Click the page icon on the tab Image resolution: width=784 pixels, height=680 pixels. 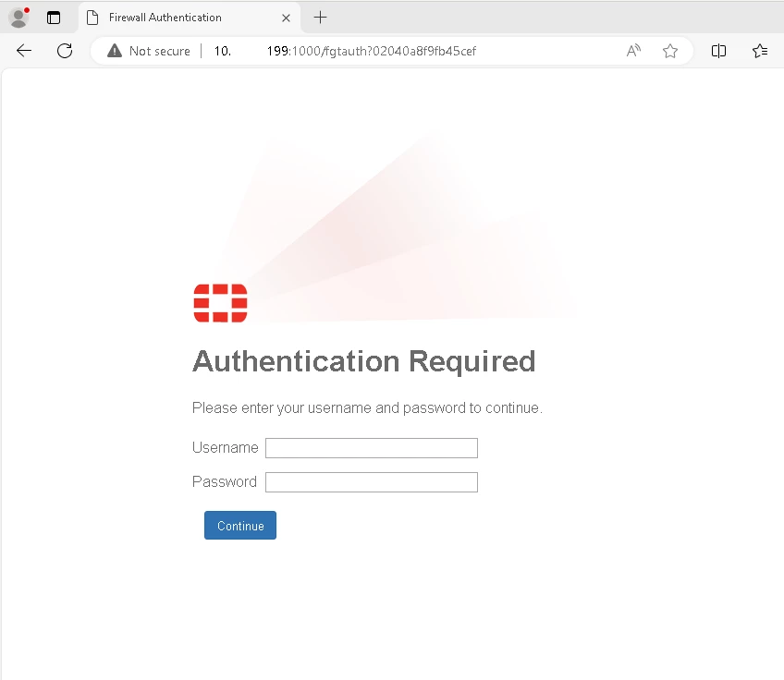click(92, 18)
